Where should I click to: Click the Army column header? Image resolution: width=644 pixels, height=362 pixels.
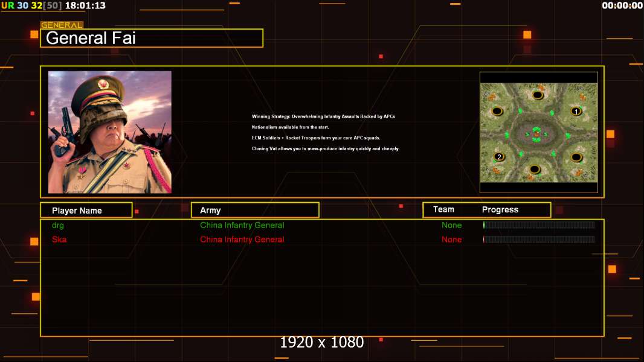(255, 211)
